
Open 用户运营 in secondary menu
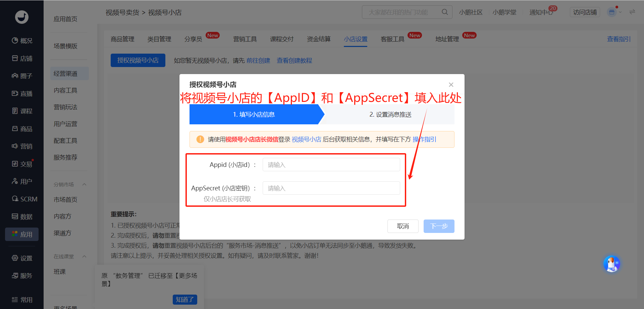click(x=65, y=124)
